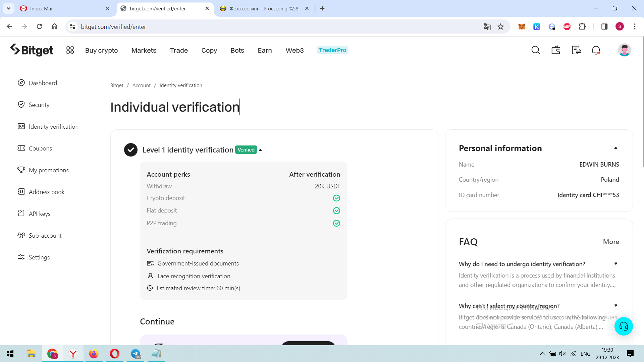644x362 pixels.
Task: Open the Security sidebar item
Action: pos(39,105)
